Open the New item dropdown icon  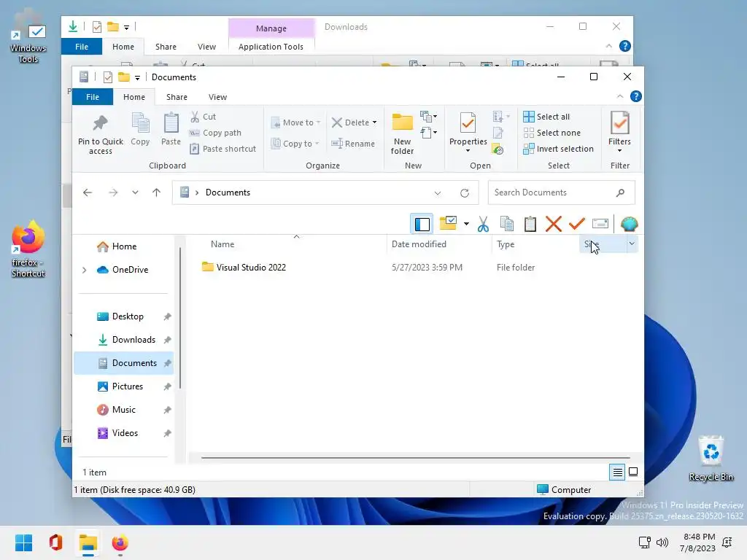click(x=428, y=116)
